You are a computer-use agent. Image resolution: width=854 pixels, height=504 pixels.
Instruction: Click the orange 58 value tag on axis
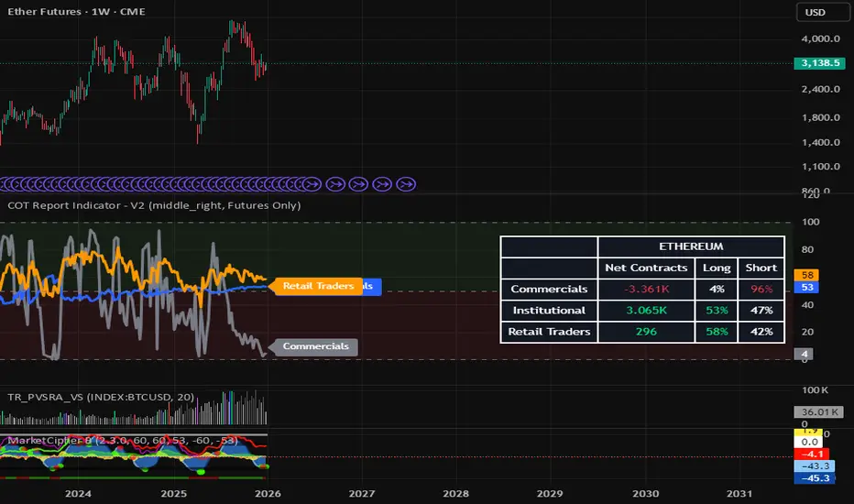pyautogui.click(x=807, y=275)
